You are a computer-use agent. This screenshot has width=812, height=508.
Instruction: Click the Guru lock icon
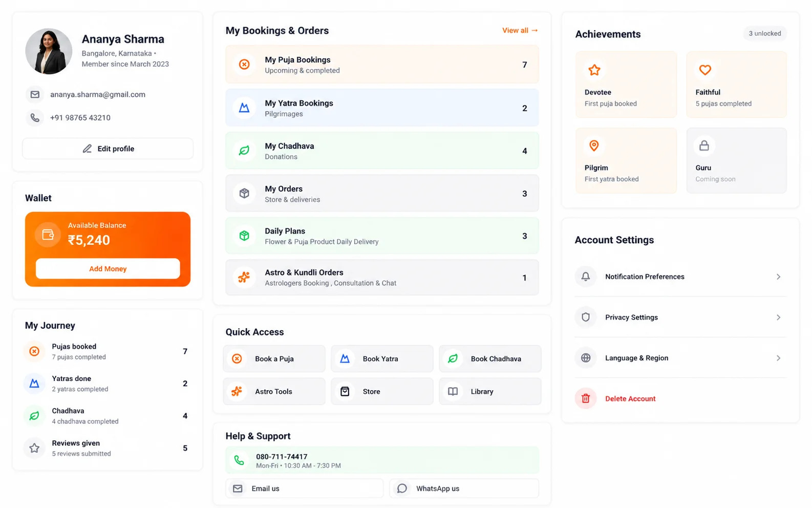pyautogui.click(x=704, y=145)
